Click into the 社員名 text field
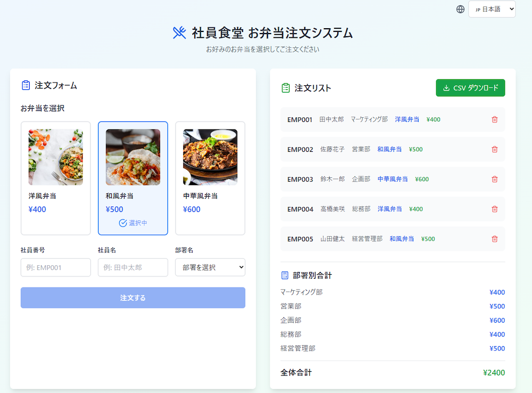 [x=132, y=267]
